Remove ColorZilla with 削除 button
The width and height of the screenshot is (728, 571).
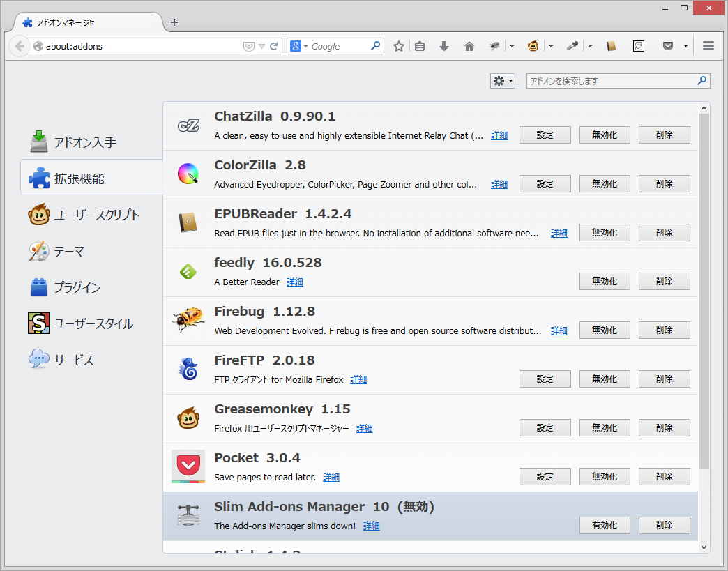click(664, 184)
